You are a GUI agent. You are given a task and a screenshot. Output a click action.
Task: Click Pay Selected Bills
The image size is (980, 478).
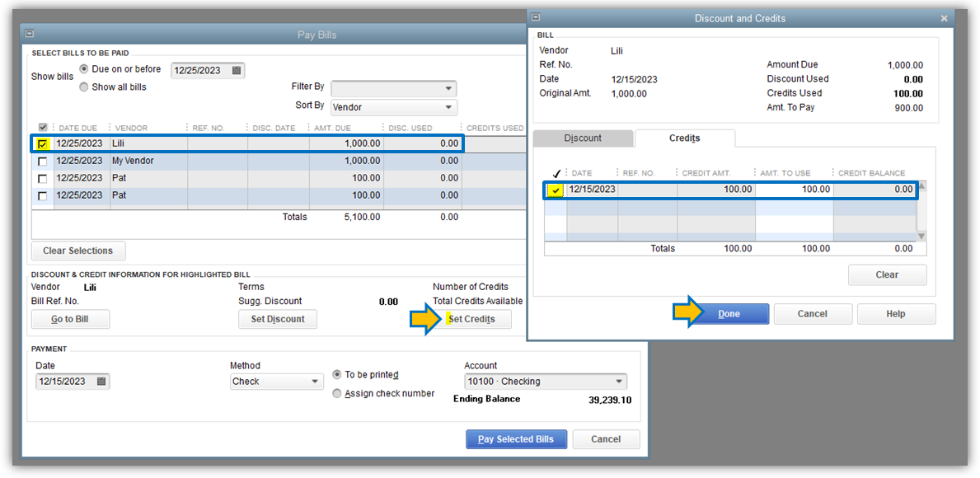point(516,439)
